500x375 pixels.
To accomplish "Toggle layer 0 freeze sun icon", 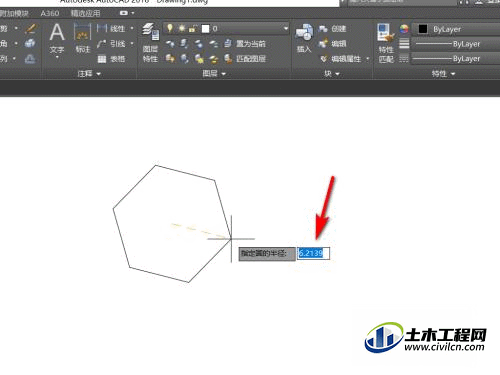I will coord(182,29).
